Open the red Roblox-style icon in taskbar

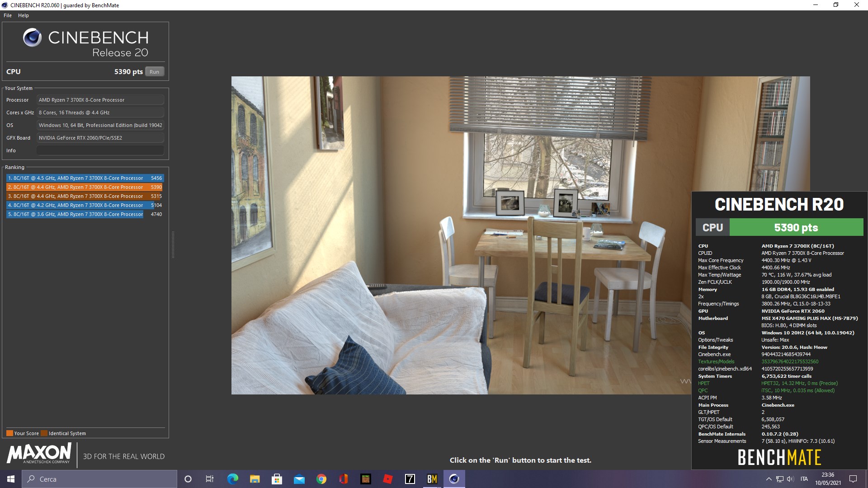[387, 479]
